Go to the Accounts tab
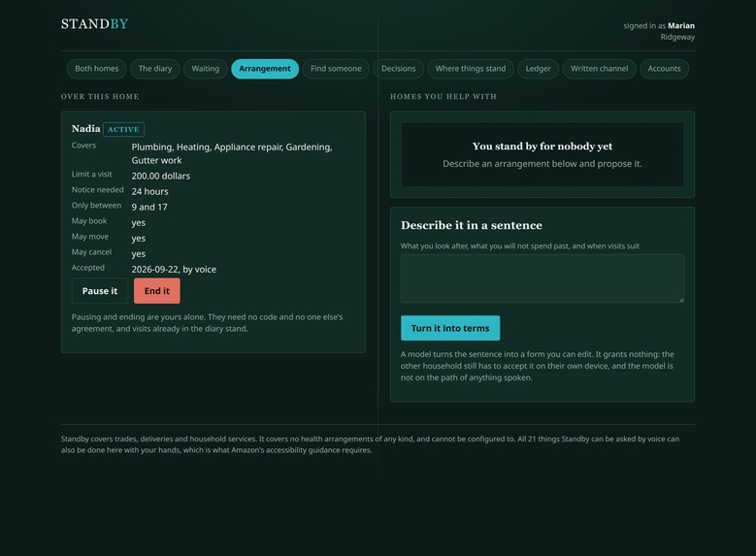Image resolution: width=756 pixels, height=556 pixels. (664, 69)
